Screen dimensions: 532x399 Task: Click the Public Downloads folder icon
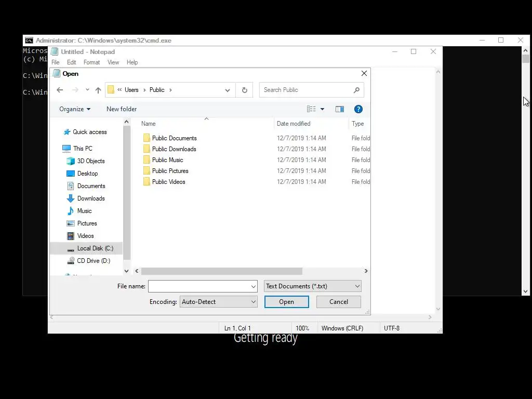147,149
